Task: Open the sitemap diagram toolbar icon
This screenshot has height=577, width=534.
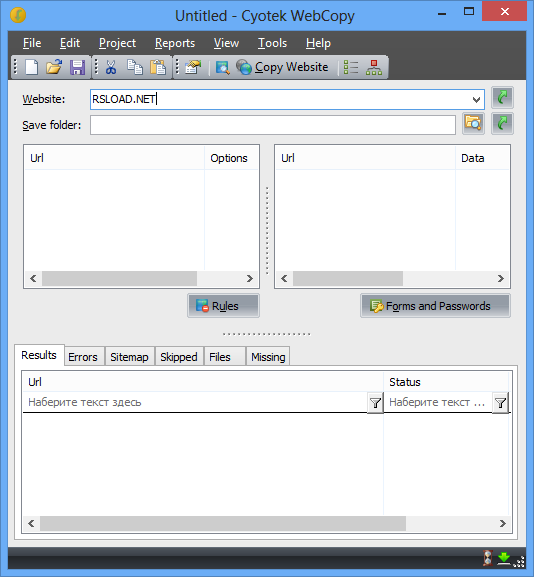Action: [374, 67]
